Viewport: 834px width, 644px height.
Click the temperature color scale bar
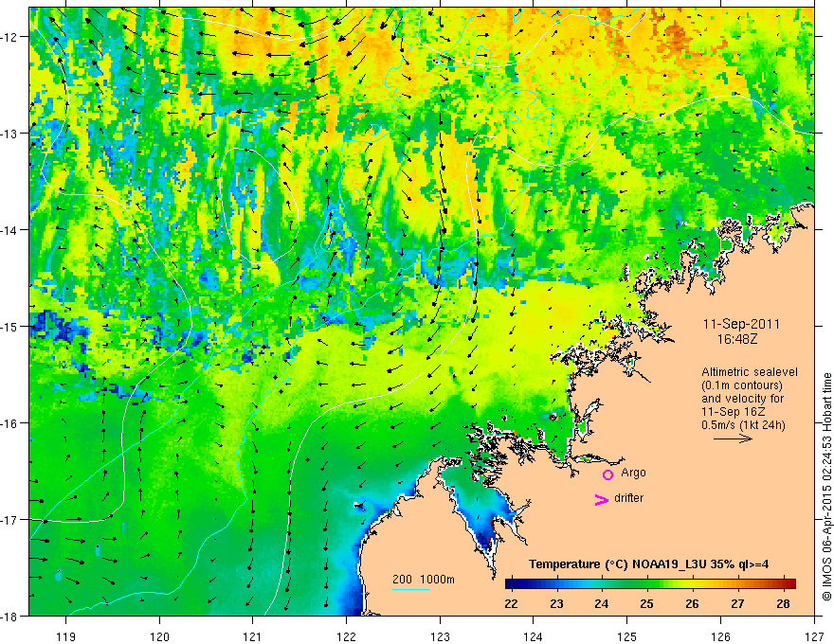pyautogui.click(x=650, y=583)
